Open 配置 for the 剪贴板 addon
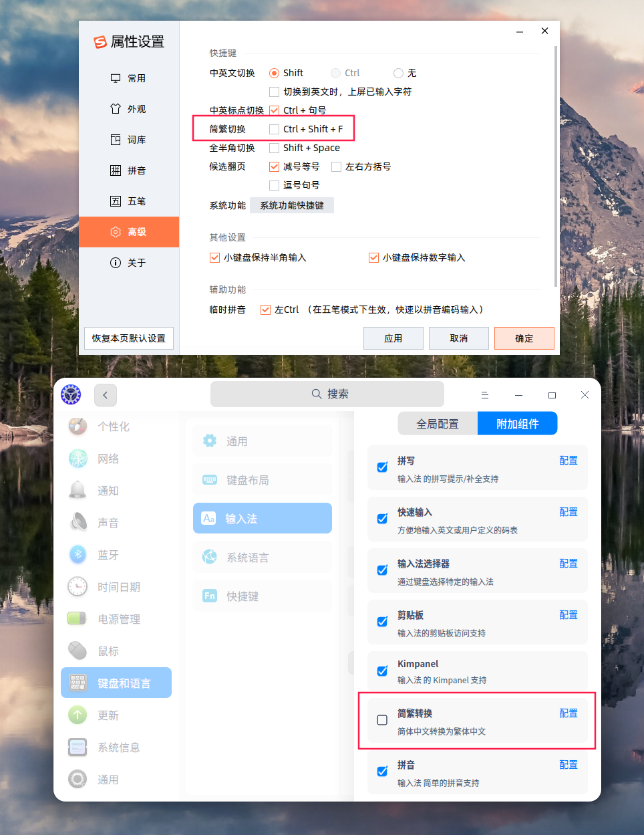This screenshot has width=644, height=835. pyautogui.click(x=568, y=614)
